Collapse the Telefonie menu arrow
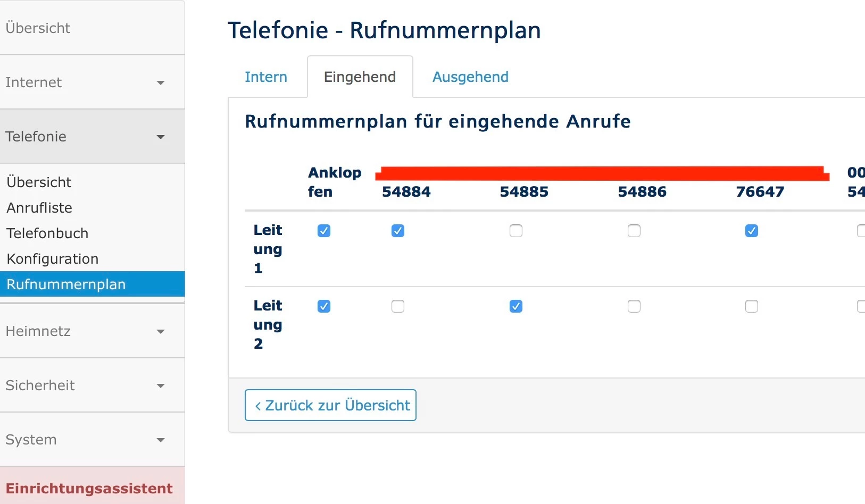 click(161, 137)
